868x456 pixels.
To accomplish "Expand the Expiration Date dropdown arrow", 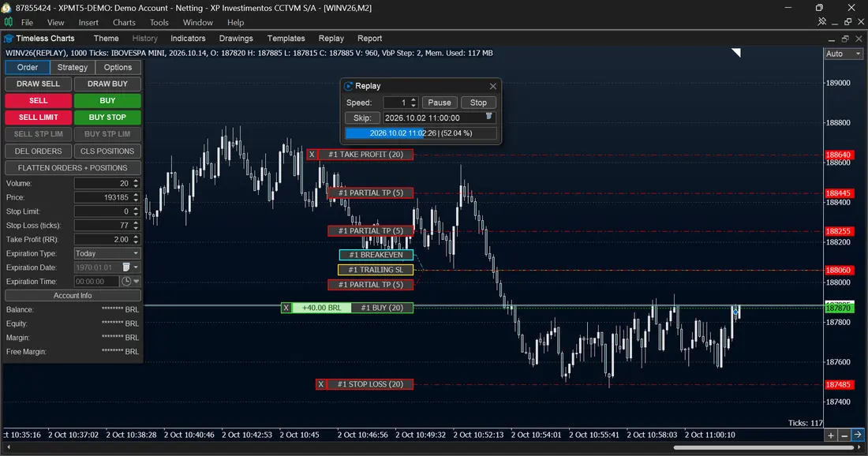I will point(137,267).
